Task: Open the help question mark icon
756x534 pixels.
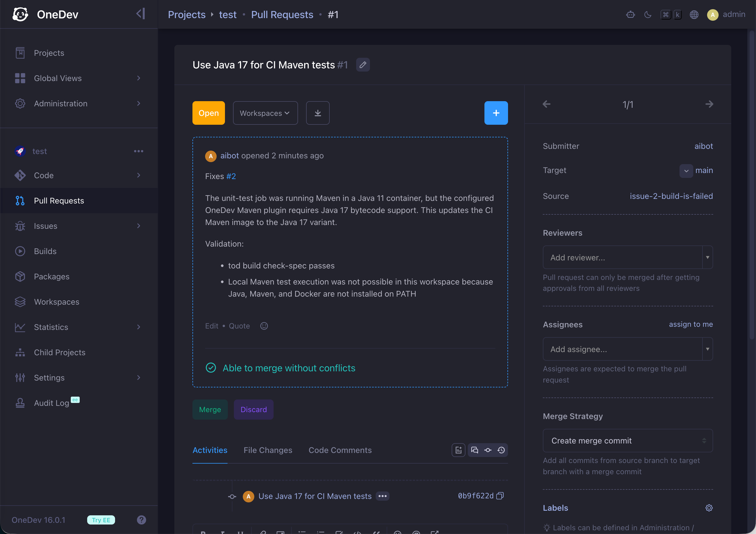Action: (142, 520)
